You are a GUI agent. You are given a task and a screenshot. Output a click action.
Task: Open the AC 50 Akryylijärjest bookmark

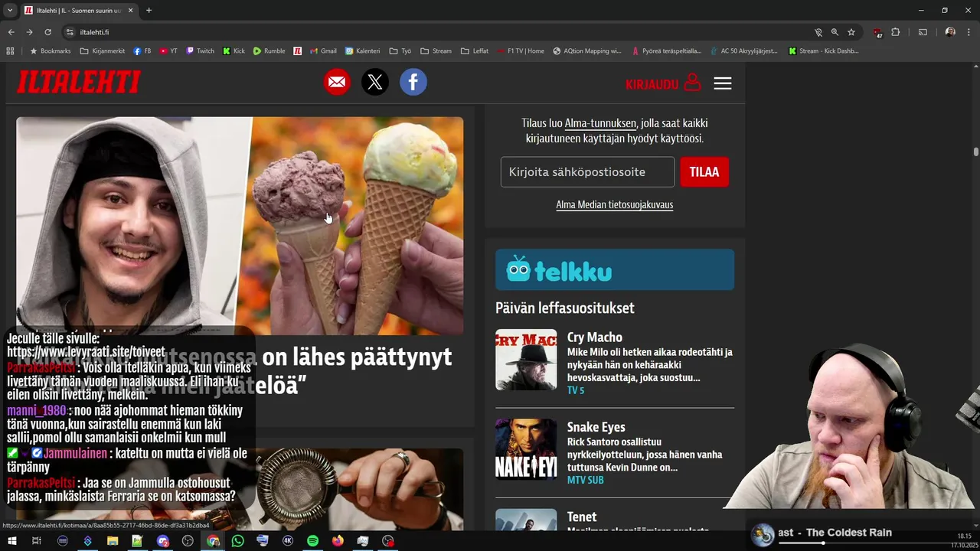[x=743, y=51]
